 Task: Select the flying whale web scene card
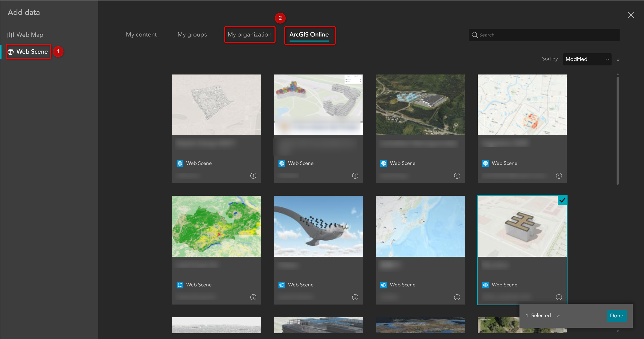[x=318, y=226]
